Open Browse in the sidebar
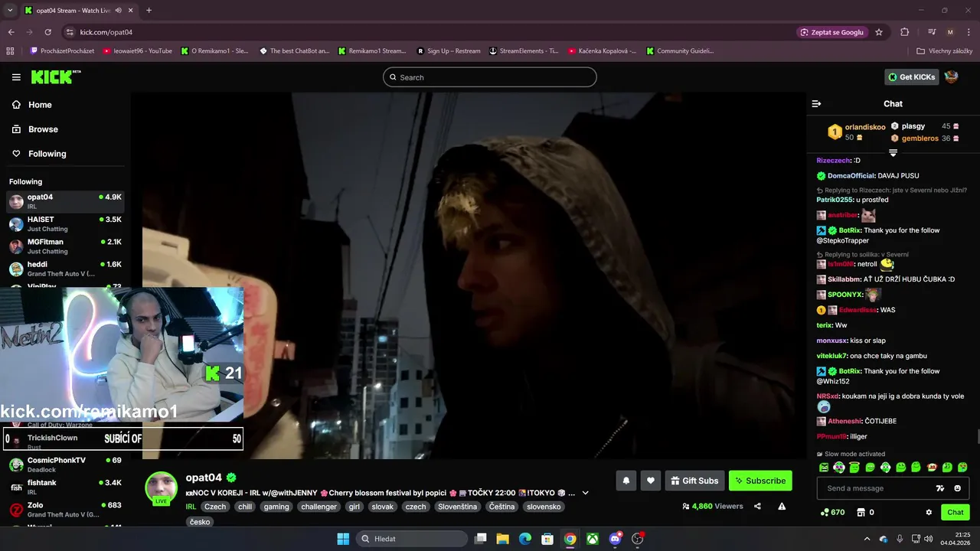 pos(35,129)
